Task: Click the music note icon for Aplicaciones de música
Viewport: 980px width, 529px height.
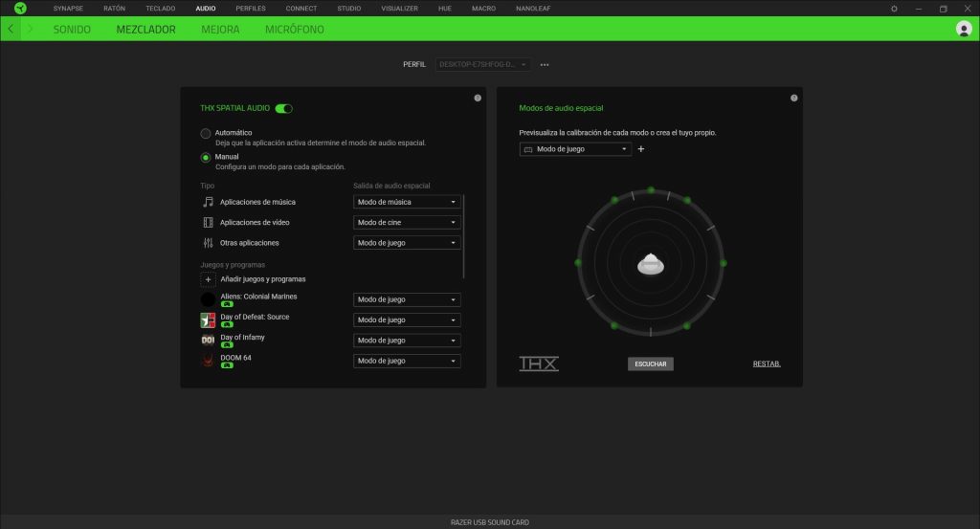Action: click(x=208, y=202)
